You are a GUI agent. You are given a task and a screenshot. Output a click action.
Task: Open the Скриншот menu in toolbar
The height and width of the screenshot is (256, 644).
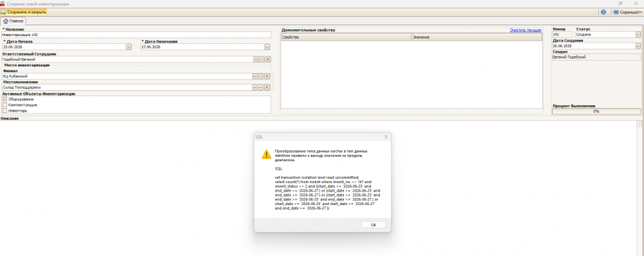pos(627,12)
